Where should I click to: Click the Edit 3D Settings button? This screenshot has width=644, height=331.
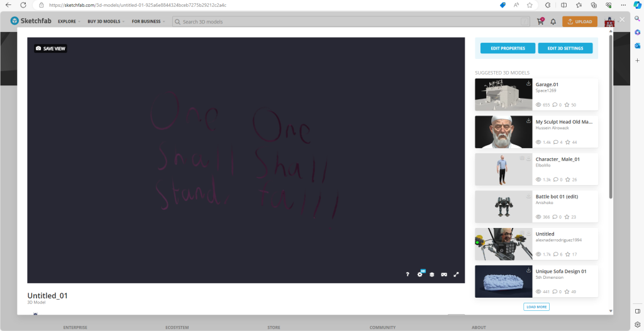pos(565,48)
